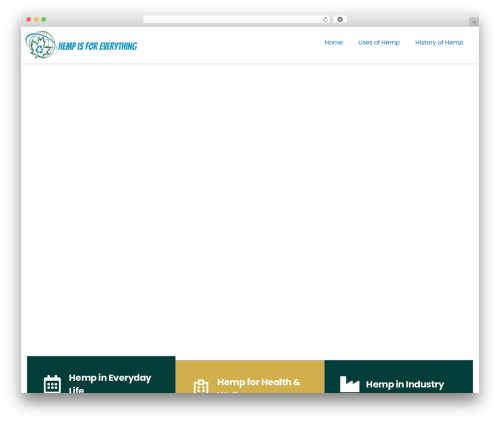Open the Hemp for Health & heading
The height and width of the screenshot is (423, 500).
[x=259, y=382]
